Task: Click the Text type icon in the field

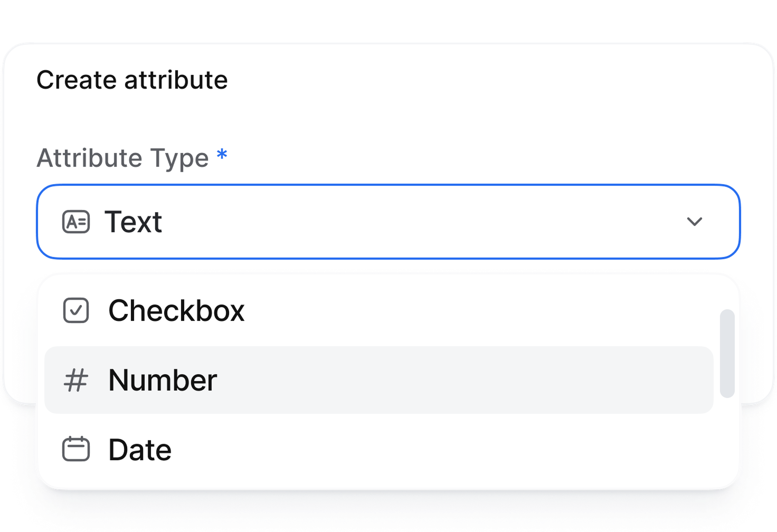Action: coord(76,221)
